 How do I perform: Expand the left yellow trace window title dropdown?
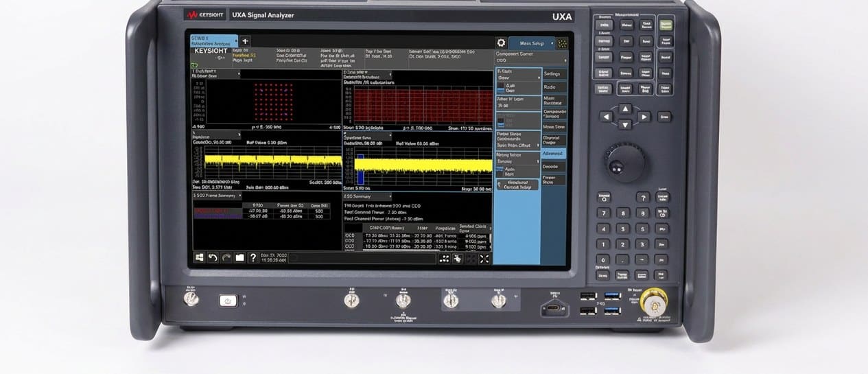click(x=216, y=136)
